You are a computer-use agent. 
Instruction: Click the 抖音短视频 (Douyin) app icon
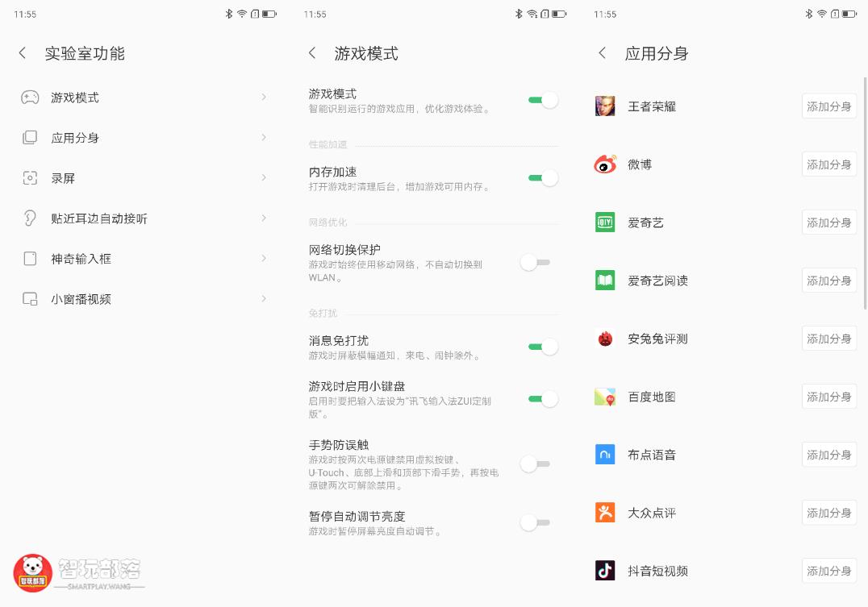(604, 571)
